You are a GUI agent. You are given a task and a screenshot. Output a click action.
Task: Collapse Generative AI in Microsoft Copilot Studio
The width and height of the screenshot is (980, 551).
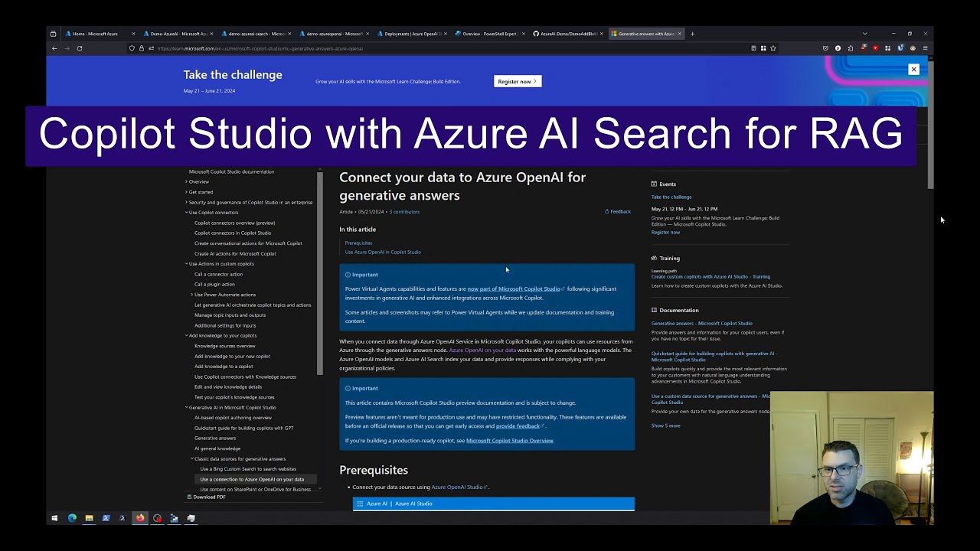[x=186, y=408]
